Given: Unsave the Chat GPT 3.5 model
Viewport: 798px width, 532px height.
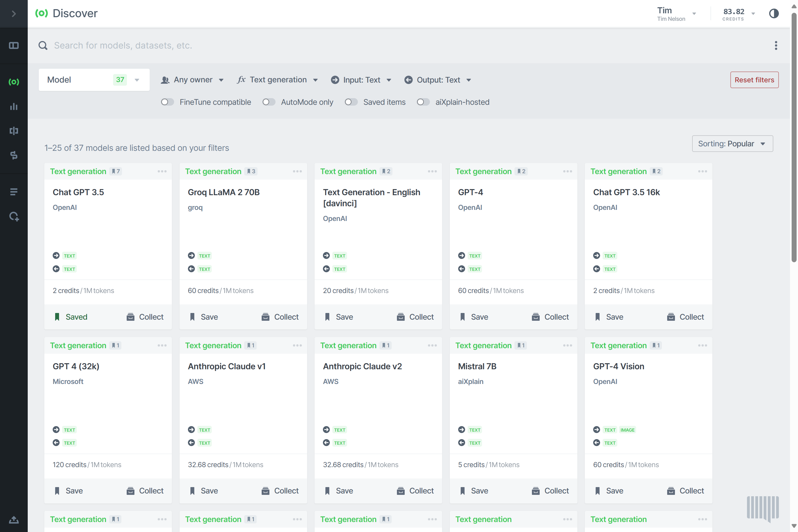Looking at the screenshot, I should coord(71,317).
